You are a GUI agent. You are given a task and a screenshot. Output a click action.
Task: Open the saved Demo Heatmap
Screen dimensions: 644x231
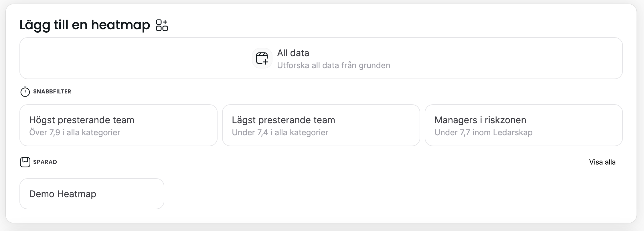pyautogui.click(x=92, y=194)
